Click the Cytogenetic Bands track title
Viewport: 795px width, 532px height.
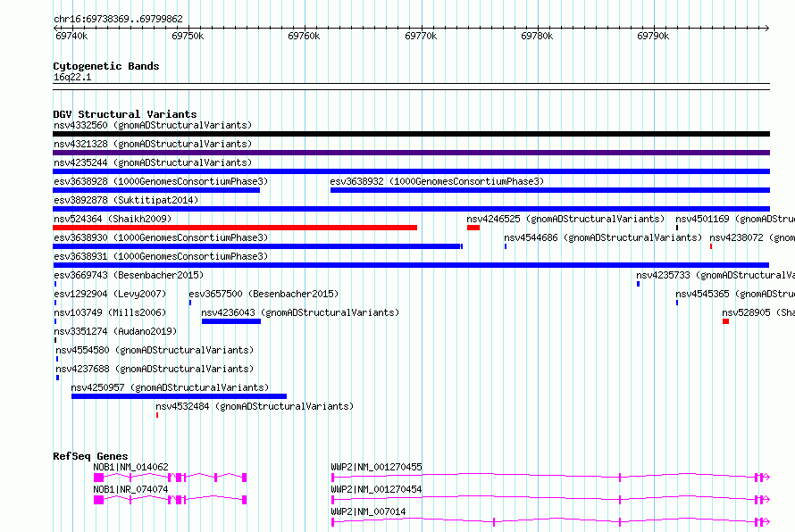(106, 66)
